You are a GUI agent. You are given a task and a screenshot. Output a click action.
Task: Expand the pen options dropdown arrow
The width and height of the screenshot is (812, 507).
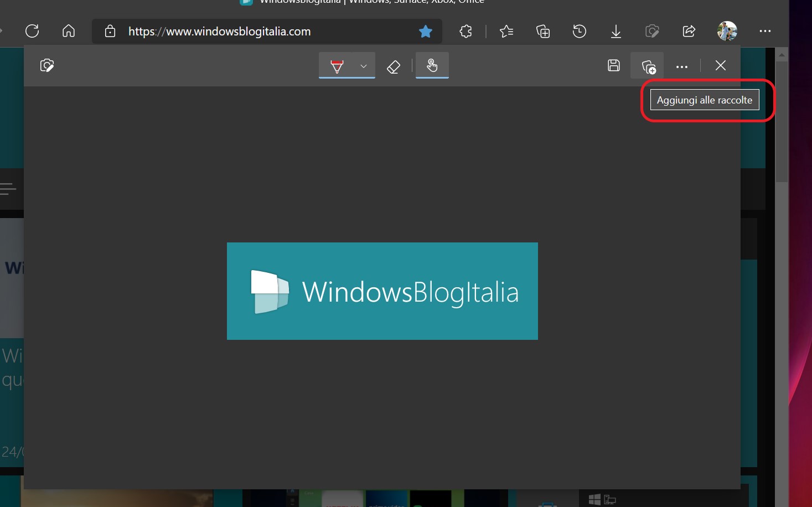tap(364, 66)
